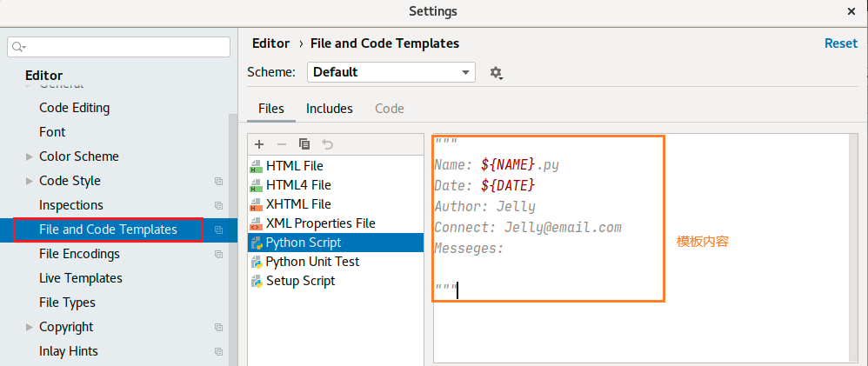Image resolution: width=868 pixels, height=366 pixels.
Task: Click the XHTML File template icon
Action: (x=257, y=205)
